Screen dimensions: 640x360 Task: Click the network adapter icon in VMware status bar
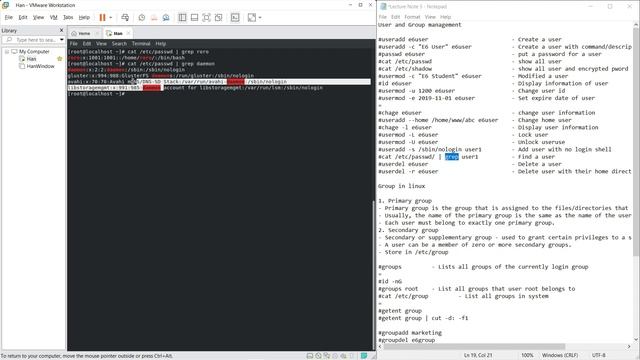click(x=327, y=356)
